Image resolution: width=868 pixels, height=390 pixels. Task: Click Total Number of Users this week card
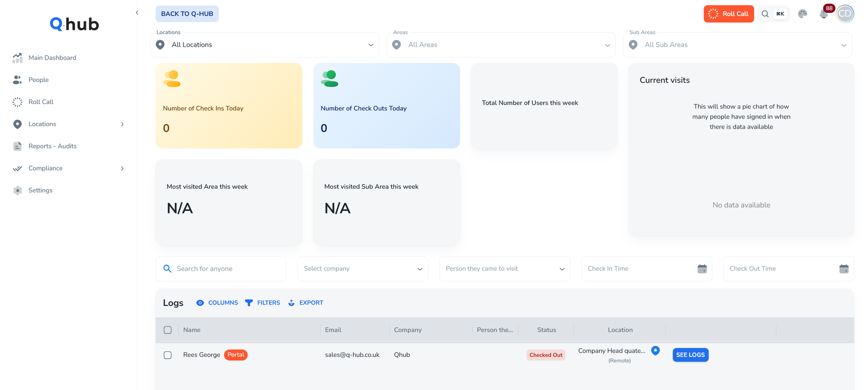click(x=544, y=105)
